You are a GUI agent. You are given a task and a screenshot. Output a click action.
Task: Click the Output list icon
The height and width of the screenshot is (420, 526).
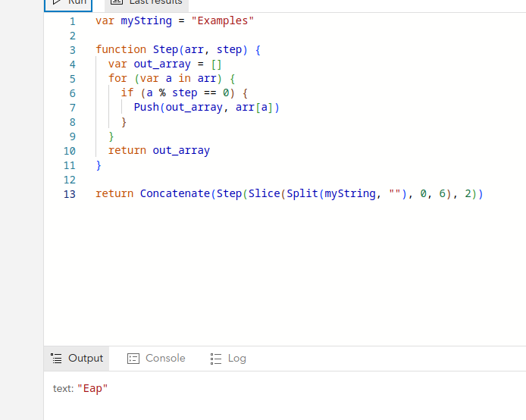[56, 359]
